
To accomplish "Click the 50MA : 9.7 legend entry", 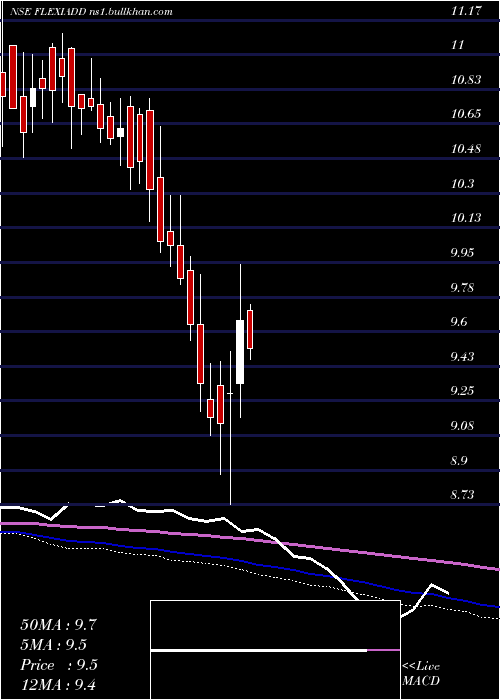I will 58,624.
